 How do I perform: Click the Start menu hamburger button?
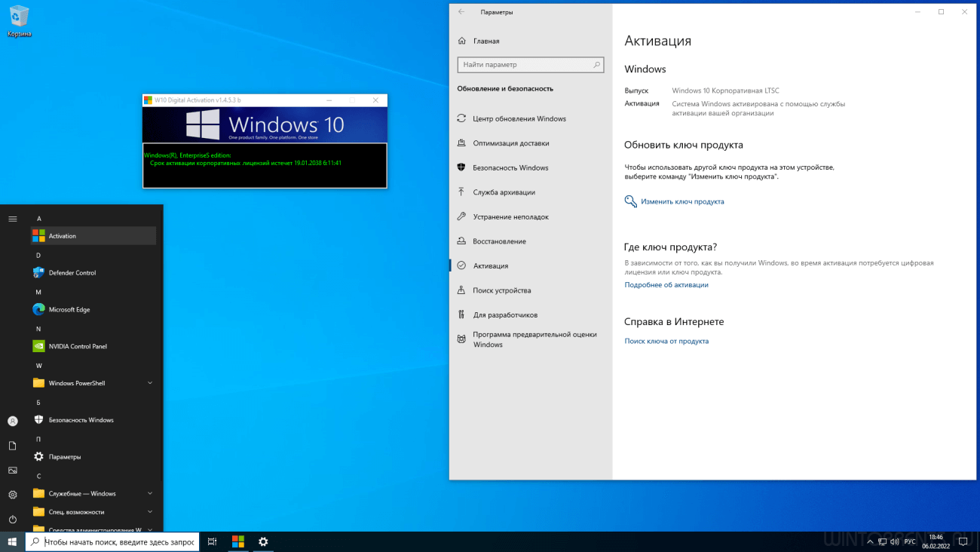[13, 219]
